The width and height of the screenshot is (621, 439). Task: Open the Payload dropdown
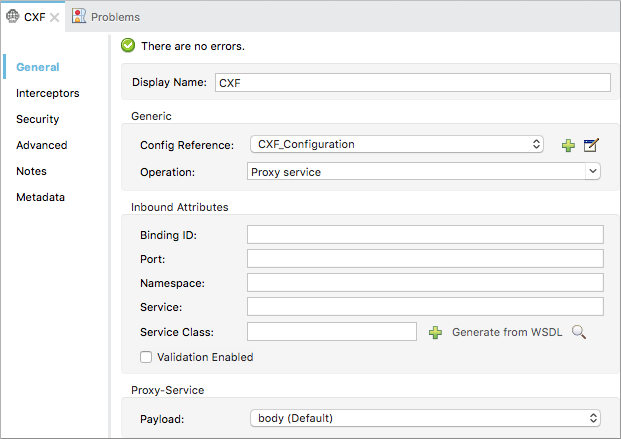(424, 417)
